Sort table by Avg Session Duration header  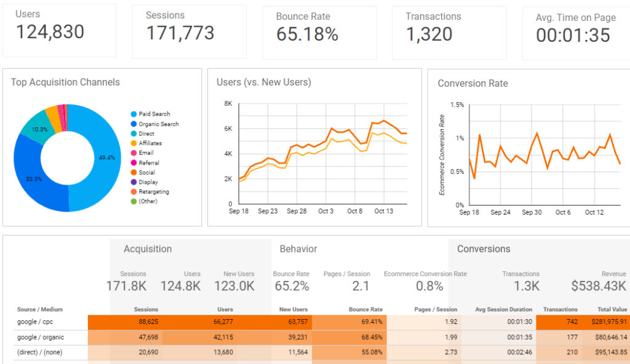(503, 309)
